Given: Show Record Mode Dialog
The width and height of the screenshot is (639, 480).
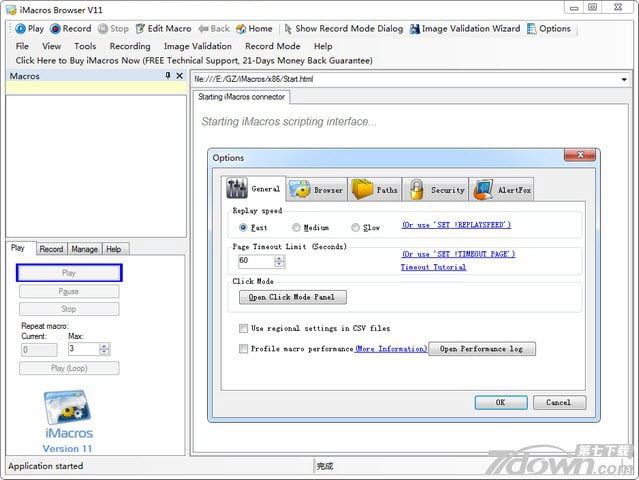Looking at the screenshot, I should 344,29.
